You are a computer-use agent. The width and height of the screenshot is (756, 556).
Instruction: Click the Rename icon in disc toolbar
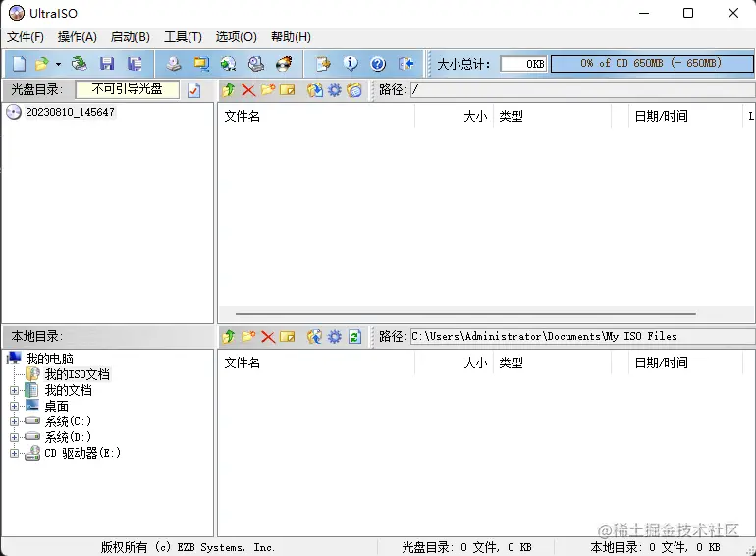[287, 90]
